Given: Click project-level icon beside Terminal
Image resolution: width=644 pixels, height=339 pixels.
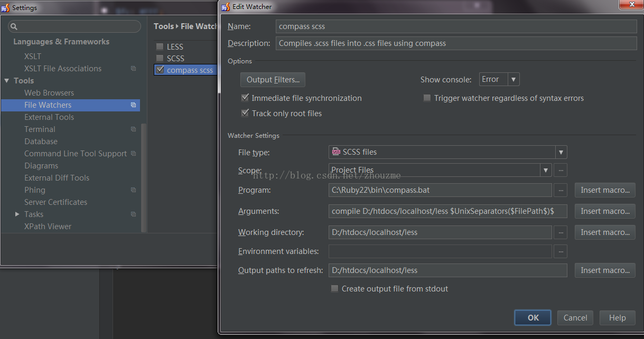Looking at the screenshot, I should click(x=133, y=129).
